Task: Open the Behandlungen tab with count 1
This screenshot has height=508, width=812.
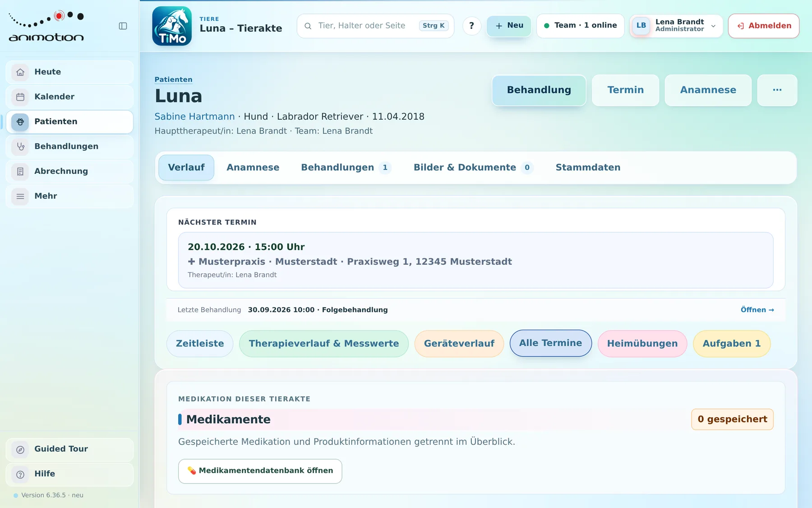Action: [x=346, y=168]
